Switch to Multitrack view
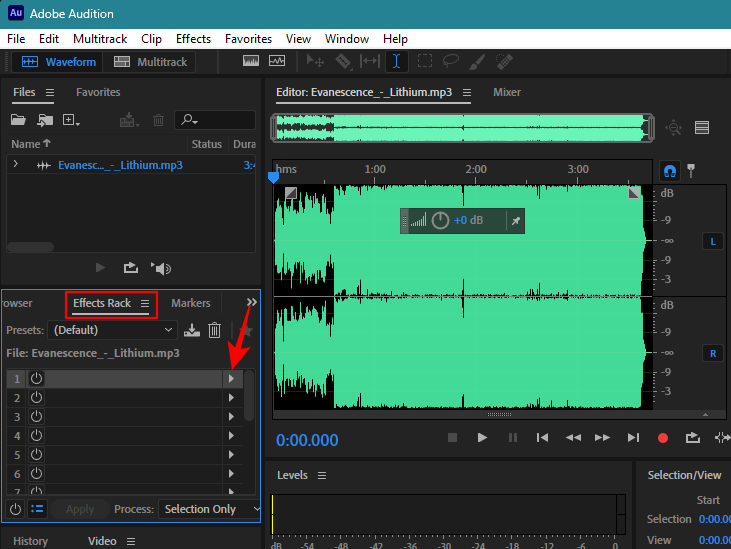 (151, 62)
